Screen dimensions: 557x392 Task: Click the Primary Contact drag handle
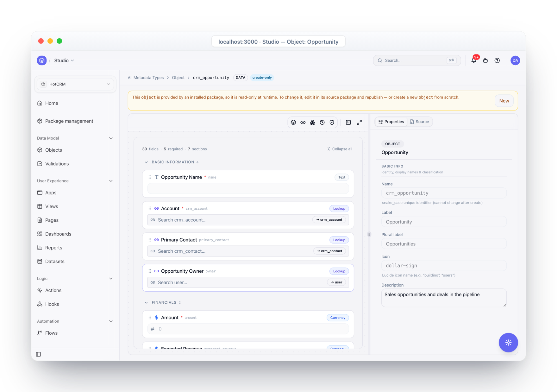150,240
